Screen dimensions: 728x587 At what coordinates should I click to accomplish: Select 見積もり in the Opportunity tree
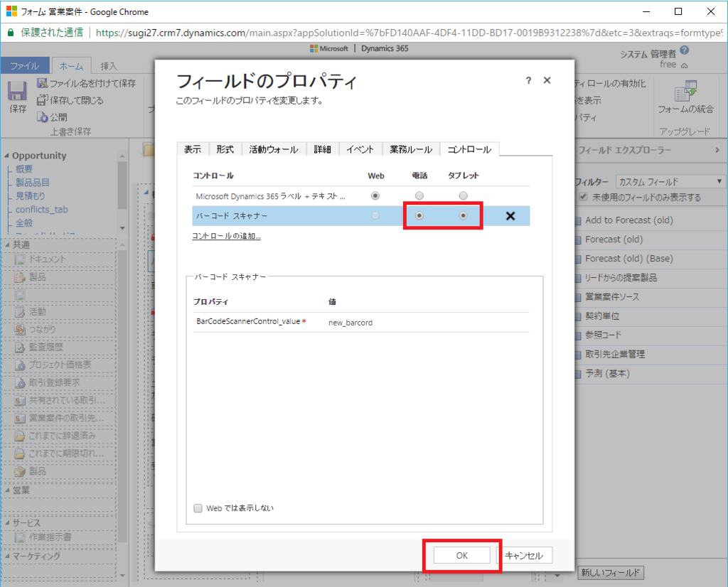[30, 196]
